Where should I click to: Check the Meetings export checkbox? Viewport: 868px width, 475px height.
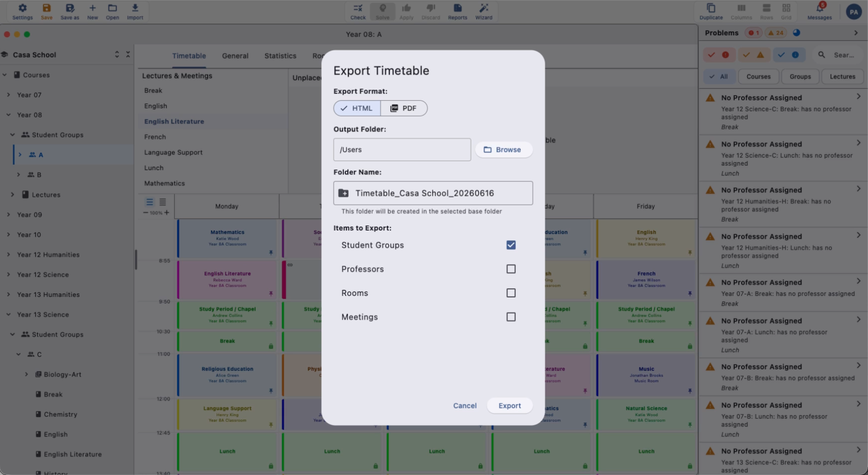pos(511,317)
